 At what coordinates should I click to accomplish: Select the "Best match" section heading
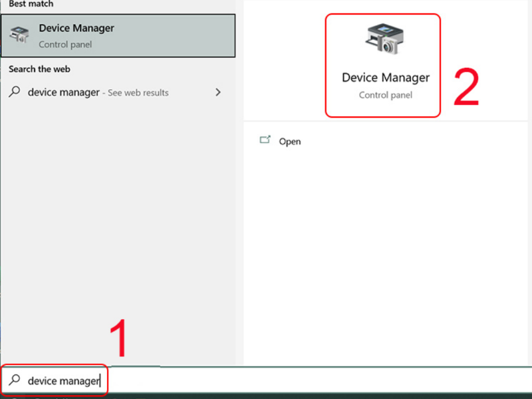point(31,3)
